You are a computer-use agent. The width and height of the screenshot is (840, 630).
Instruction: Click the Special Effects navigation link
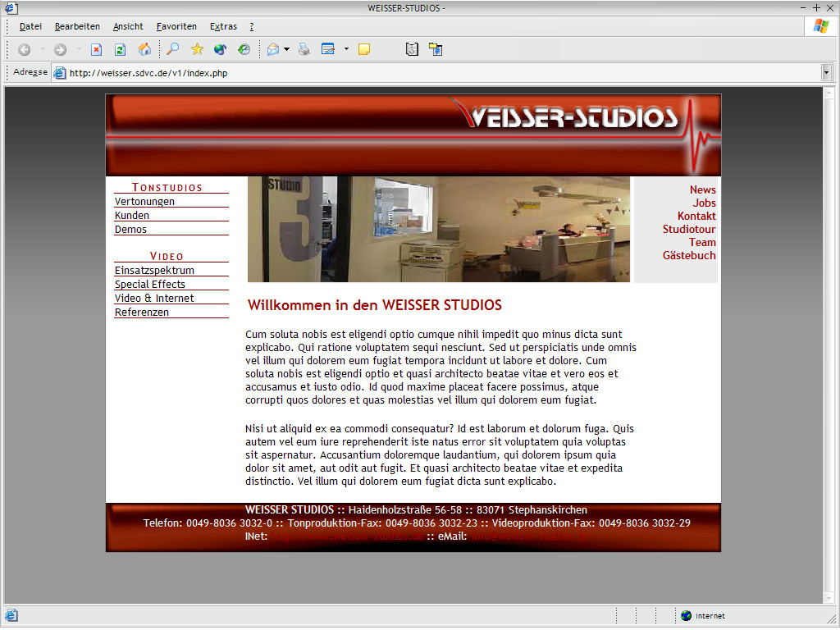coord(150,284)
